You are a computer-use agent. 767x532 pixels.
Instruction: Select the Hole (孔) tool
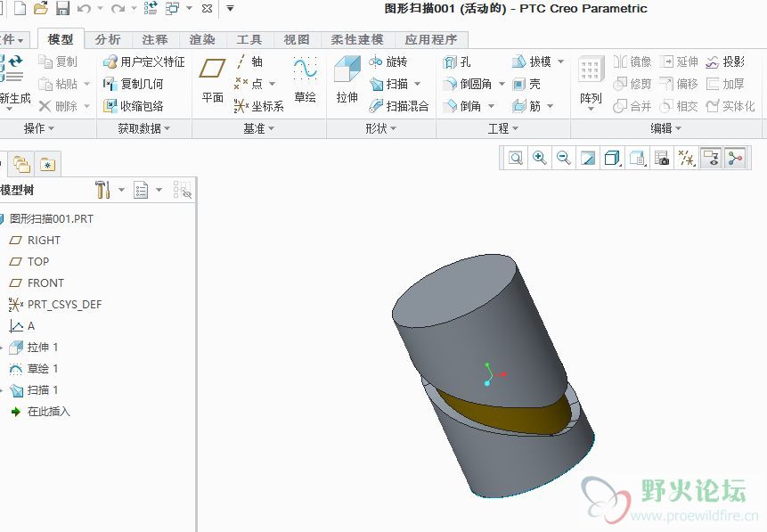pos(457,62)
